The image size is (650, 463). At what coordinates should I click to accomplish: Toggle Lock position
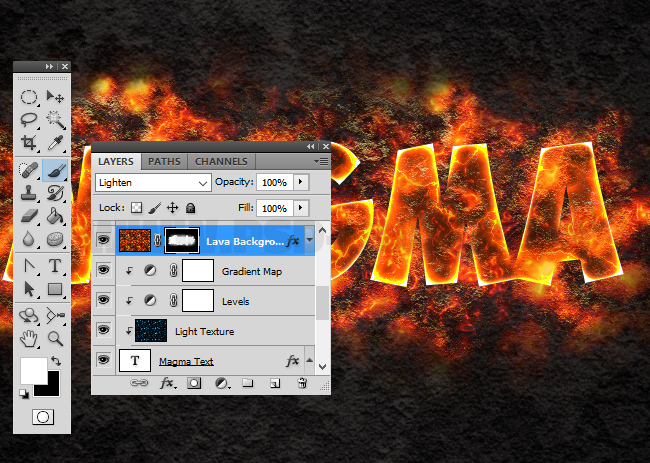pyautogui.click(x=172, y=208)
